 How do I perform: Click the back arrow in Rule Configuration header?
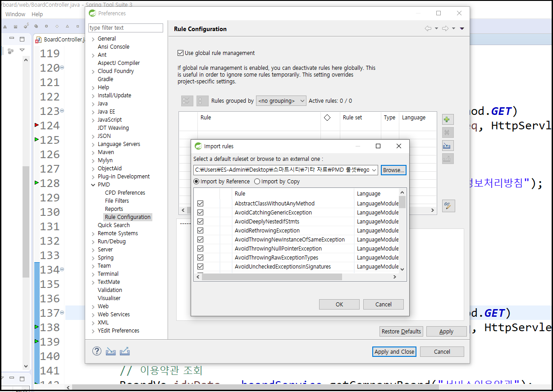tap(428, 28)
